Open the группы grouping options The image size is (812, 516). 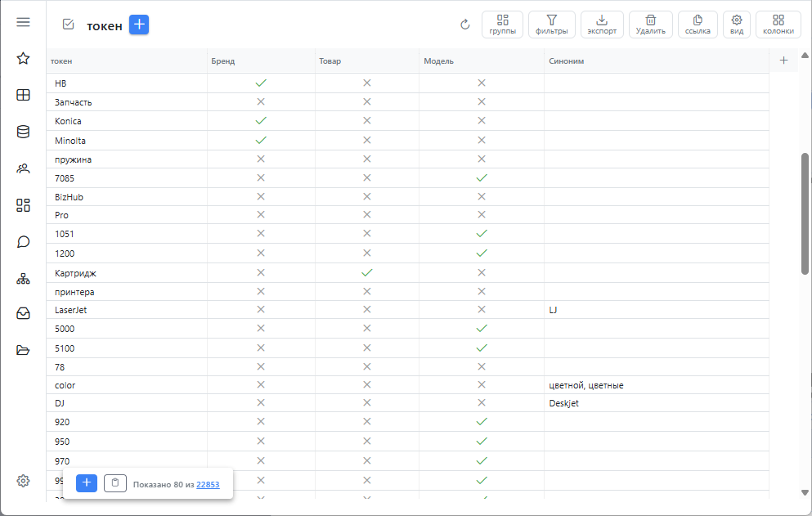click(502, 25)
